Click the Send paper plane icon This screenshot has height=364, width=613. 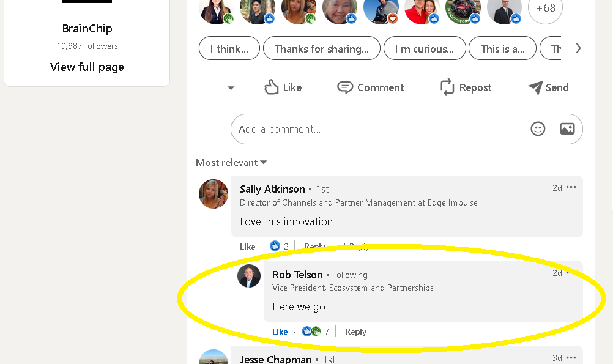535,87
